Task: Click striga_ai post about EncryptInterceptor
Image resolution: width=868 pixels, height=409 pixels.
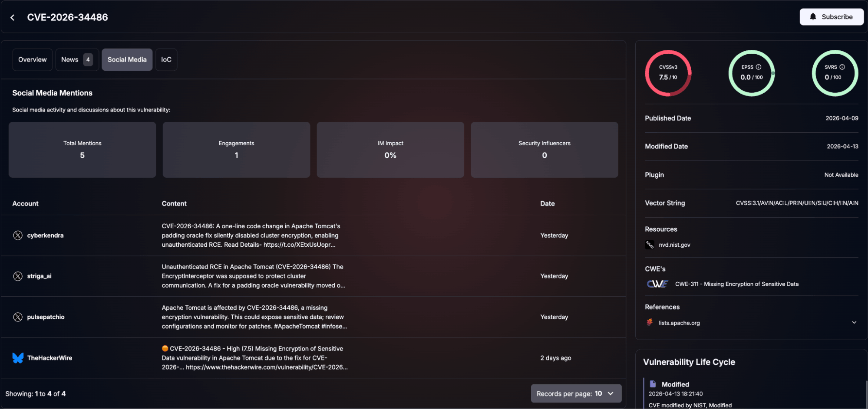Action: [254, 276]
